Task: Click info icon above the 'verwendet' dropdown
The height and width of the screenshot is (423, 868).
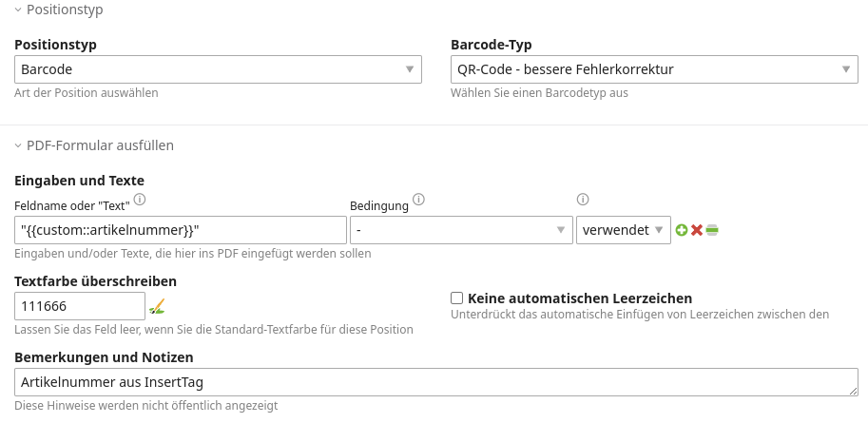Action: pyautogui.click(x=583, y=200)
